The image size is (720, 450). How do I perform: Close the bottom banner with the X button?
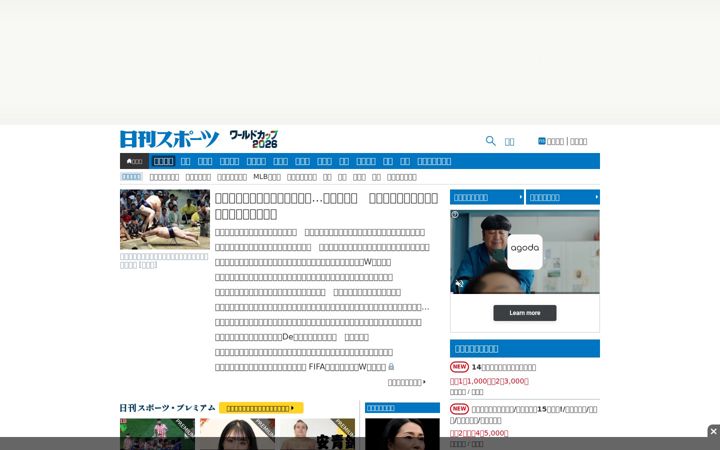click(x=713, y=431)
